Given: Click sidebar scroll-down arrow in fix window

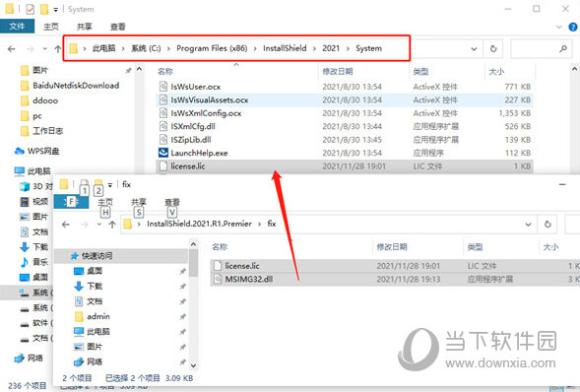Looking at the screenshot, I should pos(193,365).
